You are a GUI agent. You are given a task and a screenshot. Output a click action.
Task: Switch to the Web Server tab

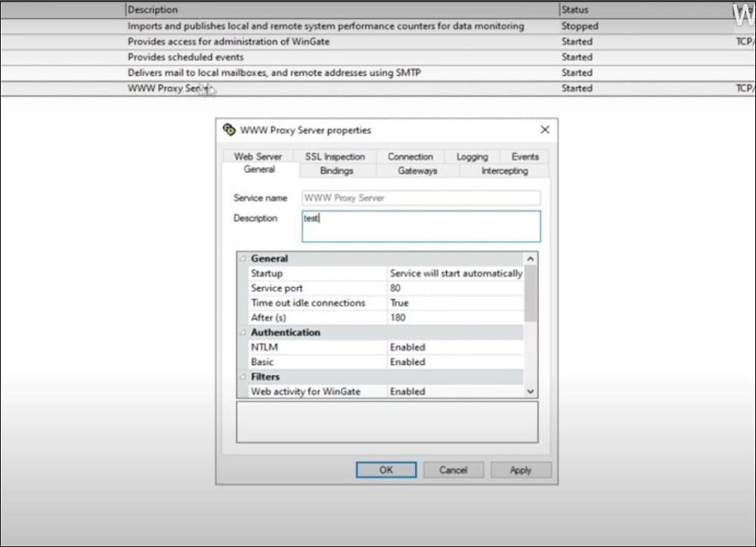point(258,156)
